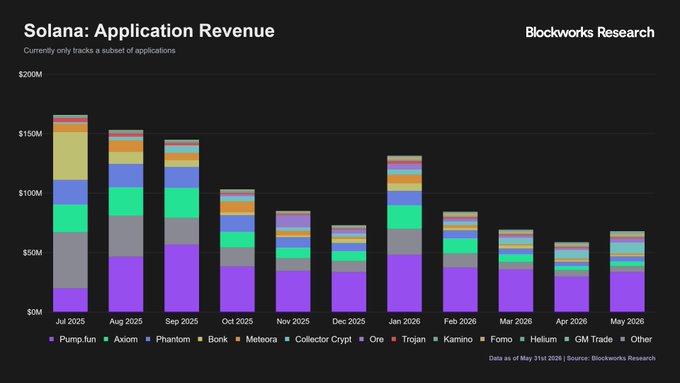Click the $0M y-axis label
The width and height of the screenshot is (680, 383).
tap(35, 312)
